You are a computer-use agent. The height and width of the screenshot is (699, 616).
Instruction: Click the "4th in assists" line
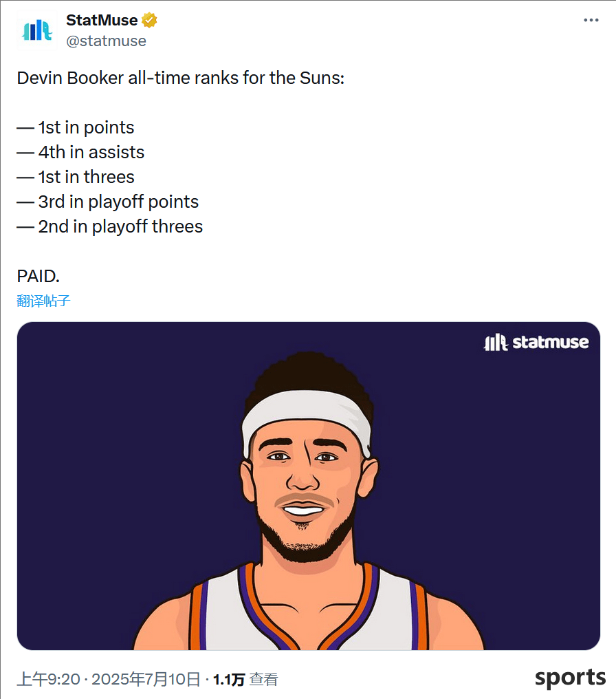(80, 153)
